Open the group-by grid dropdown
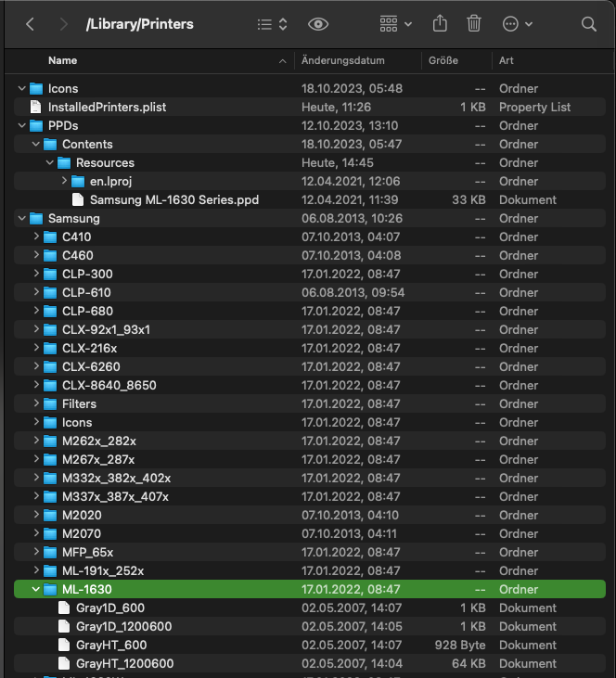The image size is (616, 678). [396, 24]
